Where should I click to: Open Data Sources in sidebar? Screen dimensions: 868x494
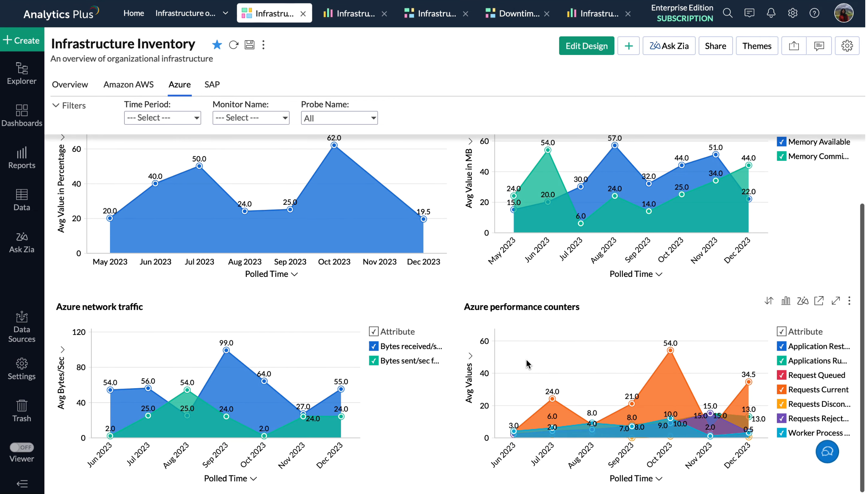(22, 327)
